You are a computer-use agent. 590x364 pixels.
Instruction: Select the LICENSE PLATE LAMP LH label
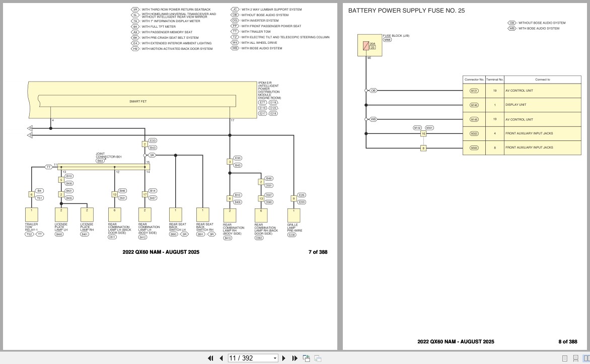61,227
